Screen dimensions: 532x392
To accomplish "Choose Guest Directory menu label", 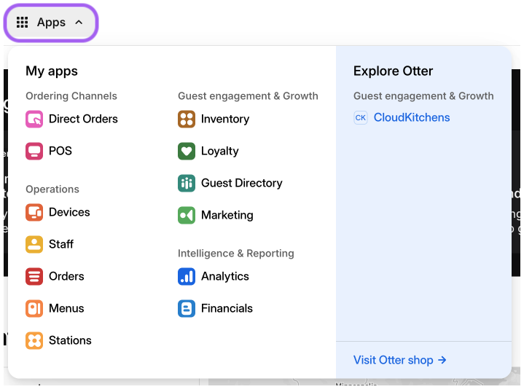I will click(x=241, y=183).
